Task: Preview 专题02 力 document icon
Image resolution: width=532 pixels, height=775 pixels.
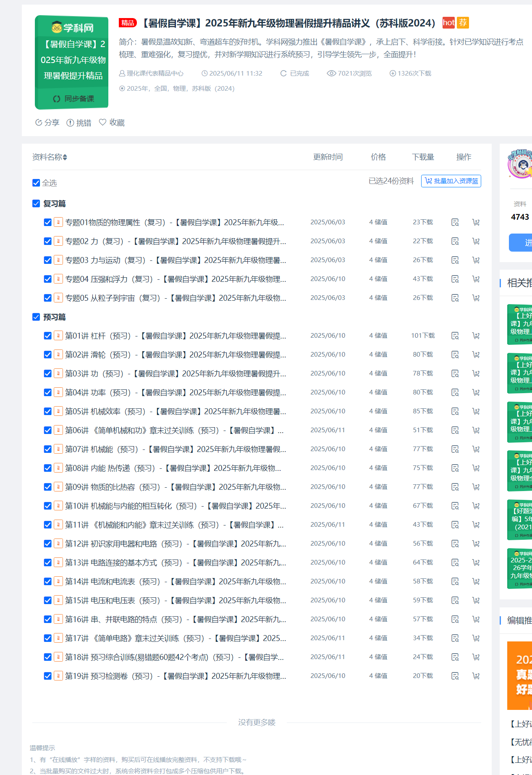Action: tap(455, 241)
